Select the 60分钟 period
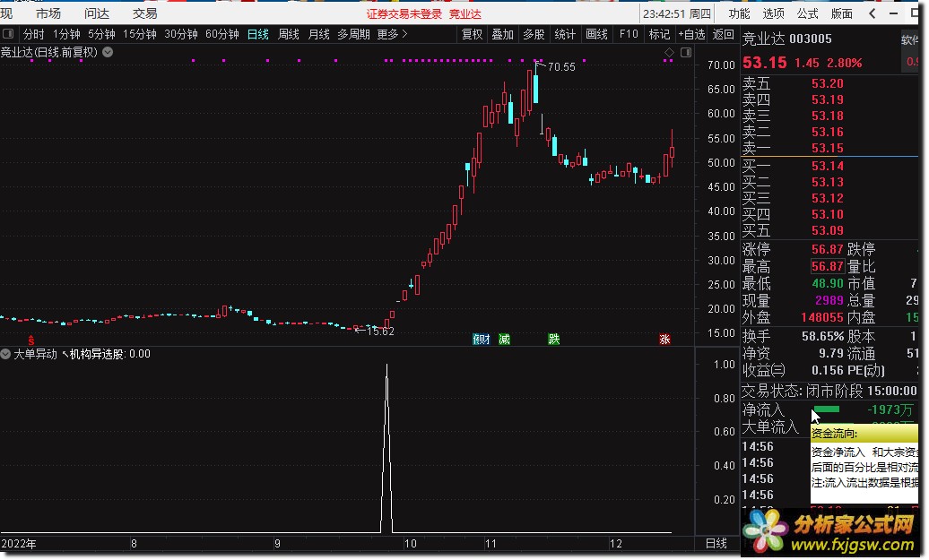 (x=222, y=34)
